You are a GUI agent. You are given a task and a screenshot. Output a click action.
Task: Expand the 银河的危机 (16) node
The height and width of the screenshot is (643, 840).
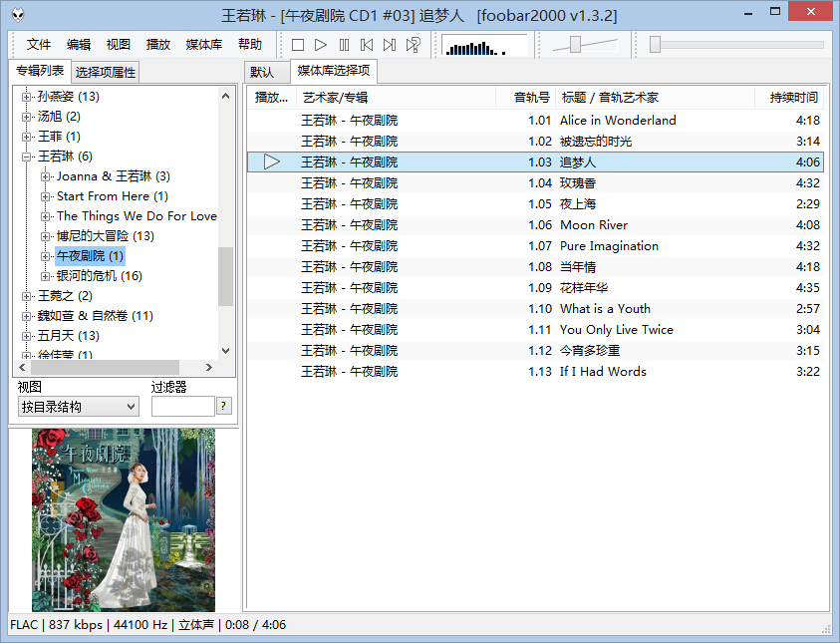(45, 276)
